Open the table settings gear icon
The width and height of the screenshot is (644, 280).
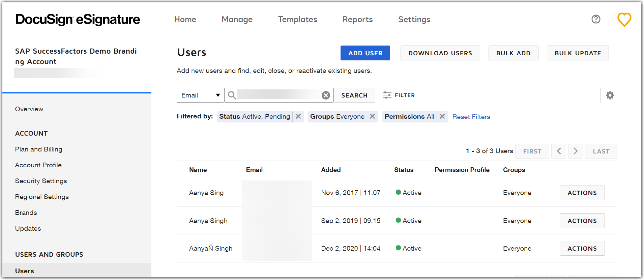[x=610, y=95]
